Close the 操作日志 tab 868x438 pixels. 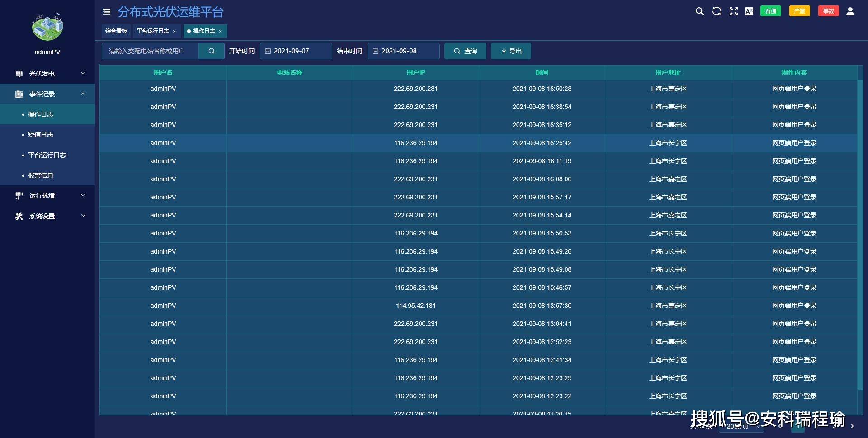point(220,32)
